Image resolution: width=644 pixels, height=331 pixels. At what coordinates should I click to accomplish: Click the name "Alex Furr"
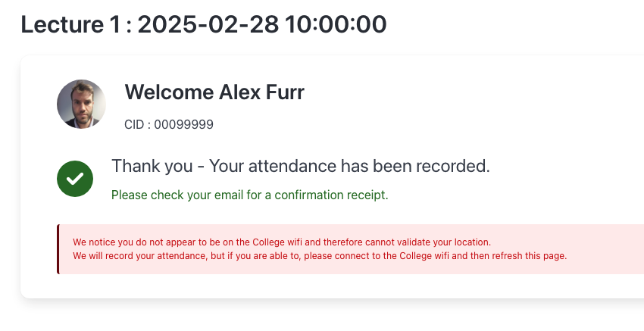[261, 92]
